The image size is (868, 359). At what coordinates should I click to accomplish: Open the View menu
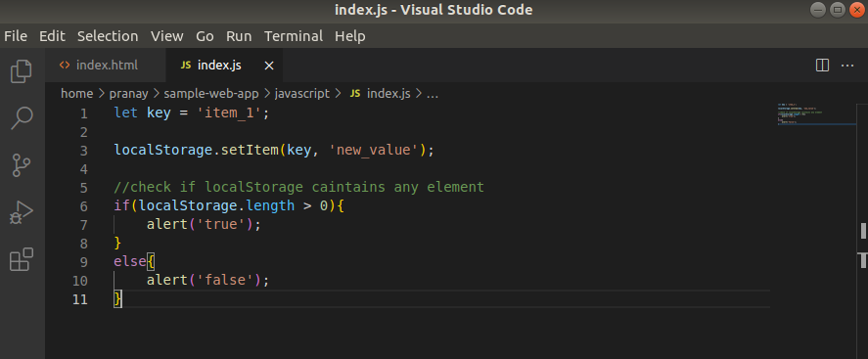166,36
